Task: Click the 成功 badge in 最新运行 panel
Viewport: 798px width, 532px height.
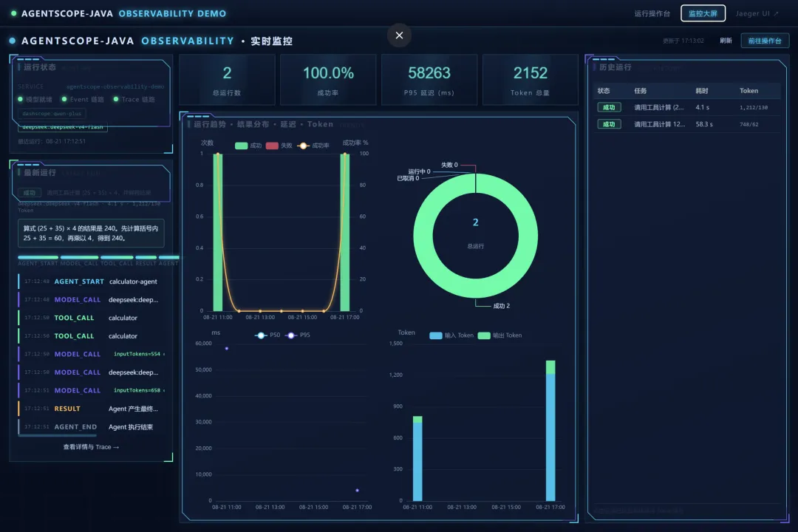Action: pyautogui.click(x=30, y=193)
